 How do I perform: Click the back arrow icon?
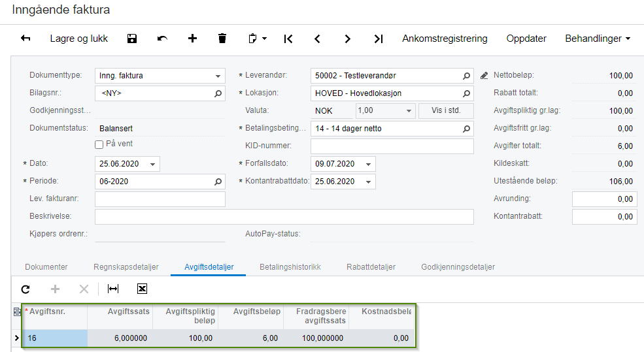(25, 39)
